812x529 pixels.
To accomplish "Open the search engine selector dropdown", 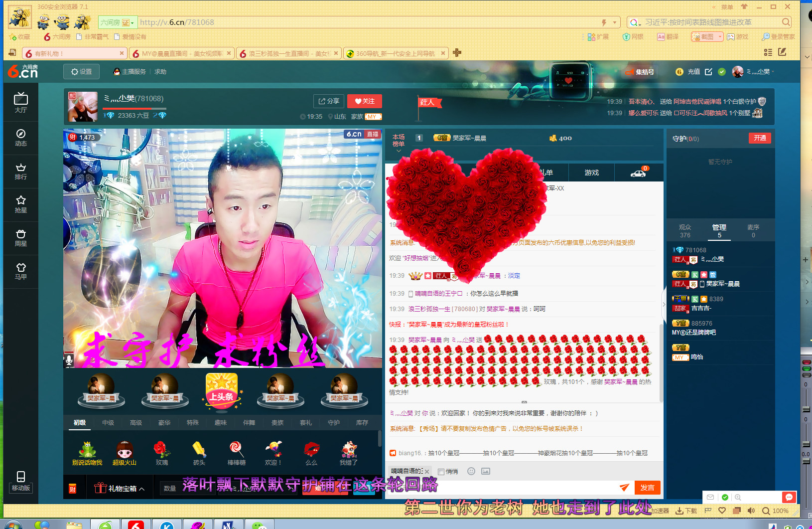I will 635,22.
